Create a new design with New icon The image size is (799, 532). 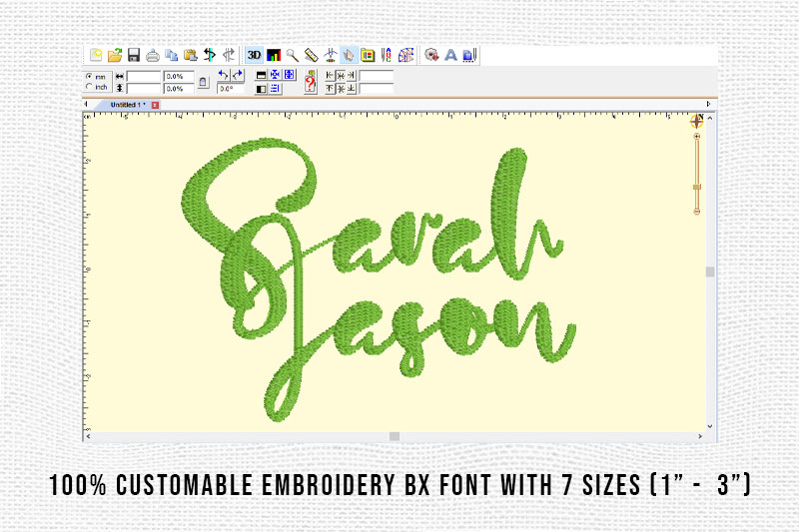pos(95,55)
